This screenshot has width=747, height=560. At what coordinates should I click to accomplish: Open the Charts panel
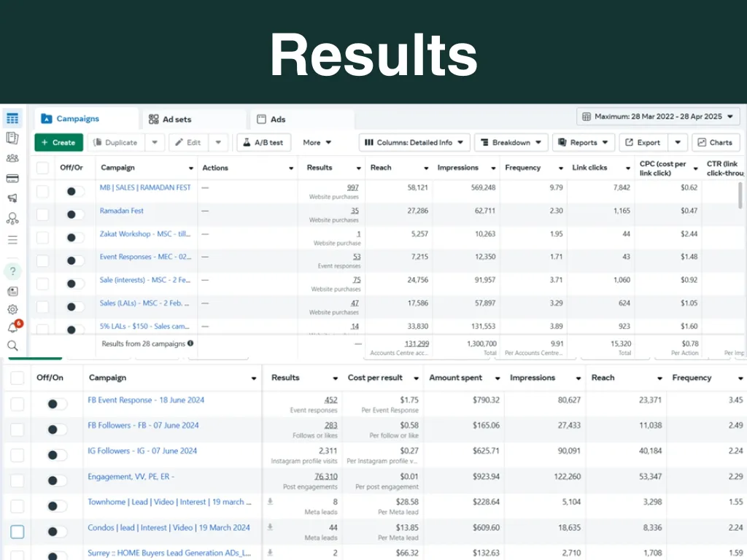pyautogui.click(x=716, y=142)
